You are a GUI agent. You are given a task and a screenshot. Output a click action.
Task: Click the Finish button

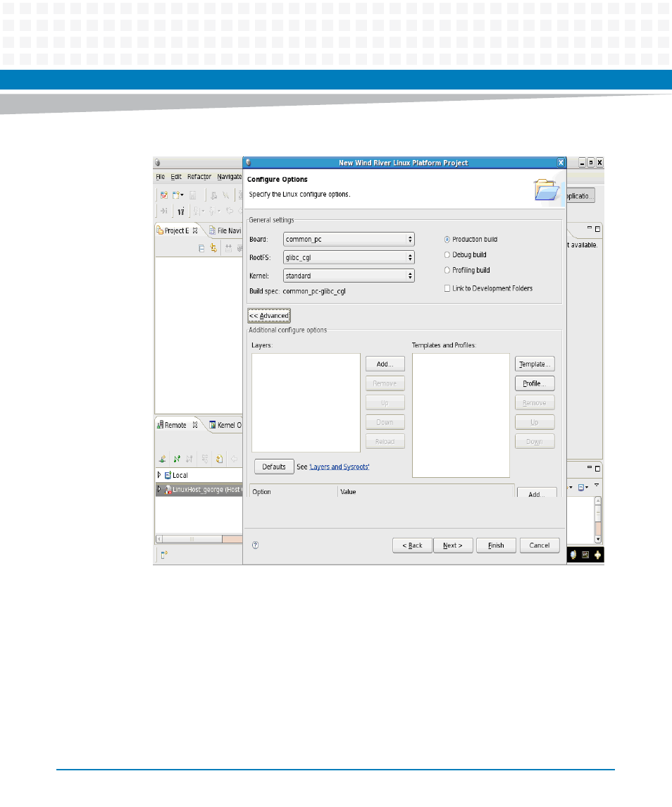pyautogui.click(x=496, y=546)
